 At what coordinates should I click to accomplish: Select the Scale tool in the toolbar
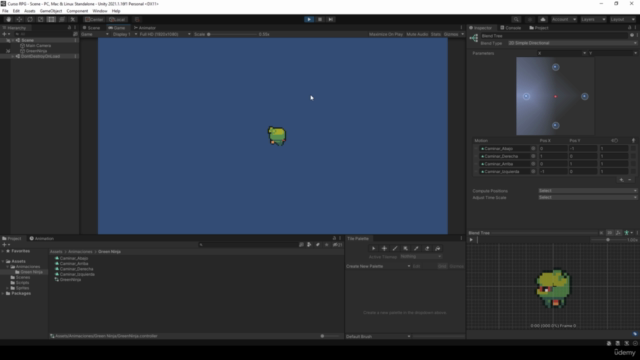coord(40,19)
